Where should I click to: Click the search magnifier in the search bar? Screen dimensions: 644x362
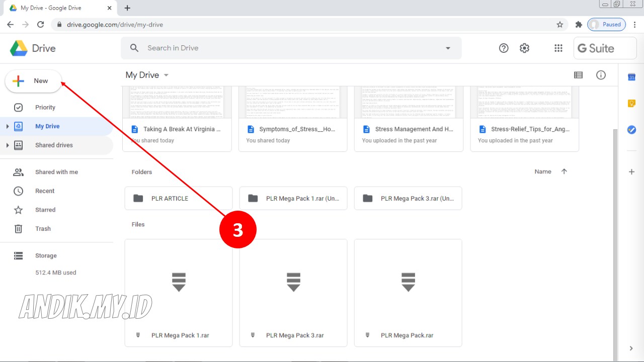(x=134, y=48)
